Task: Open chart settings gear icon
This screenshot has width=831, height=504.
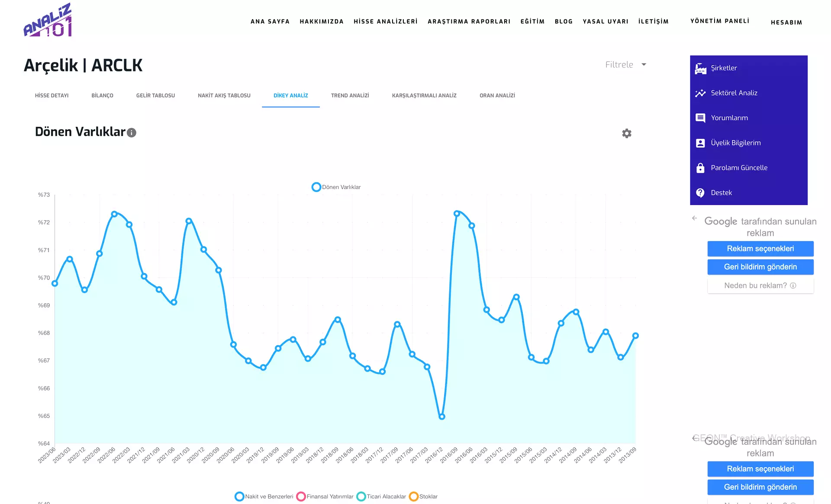Action: click(x=627, y=133)
